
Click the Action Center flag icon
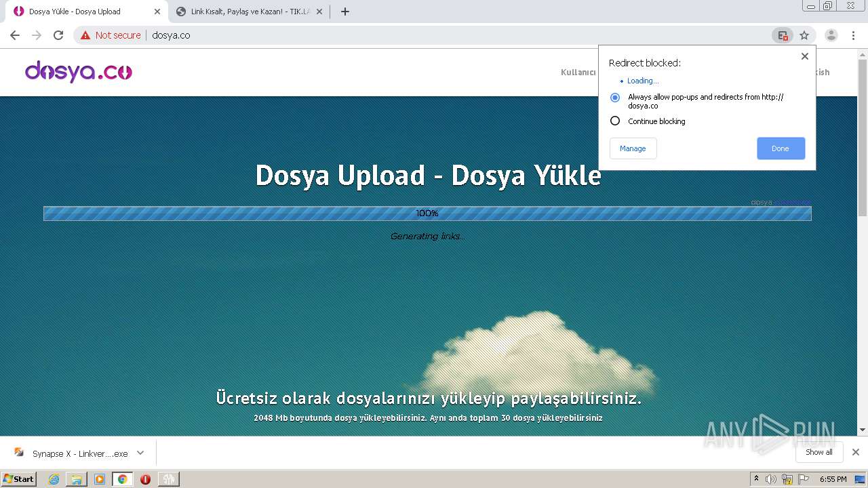pos(804,479)
